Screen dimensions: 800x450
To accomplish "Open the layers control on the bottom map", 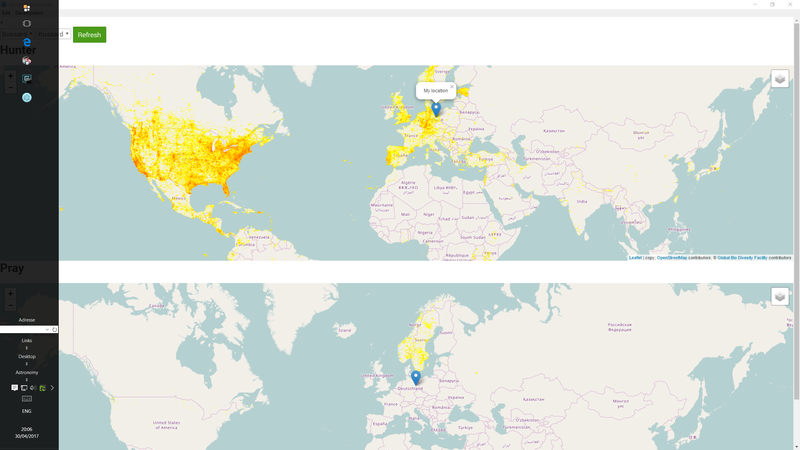I will click(779, 296).
